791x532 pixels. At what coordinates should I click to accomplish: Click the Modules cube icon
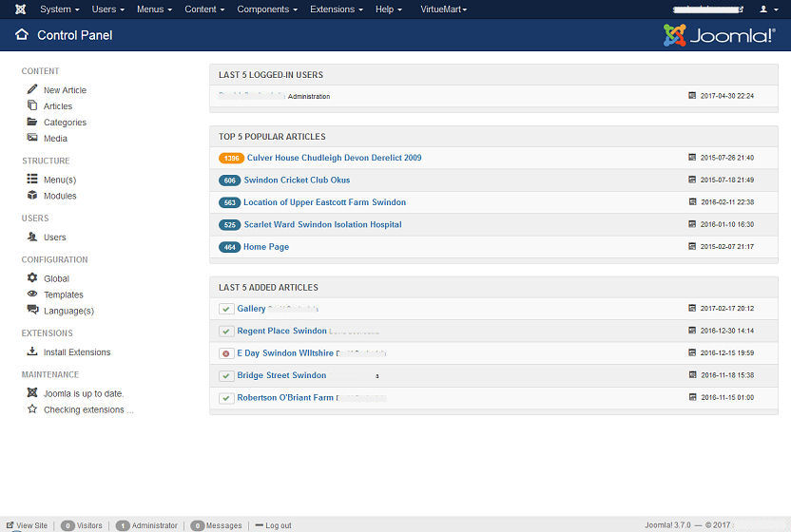(32, 196)
